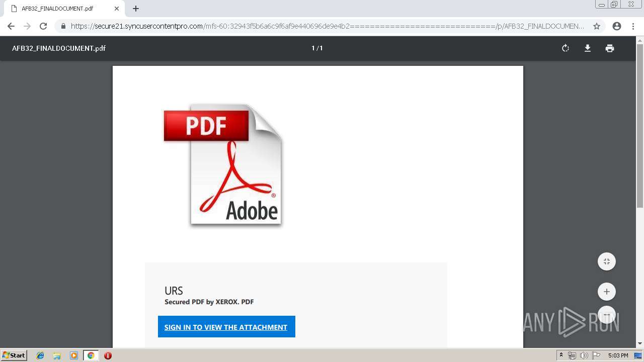Download the PDF file

tap(587, 48)
